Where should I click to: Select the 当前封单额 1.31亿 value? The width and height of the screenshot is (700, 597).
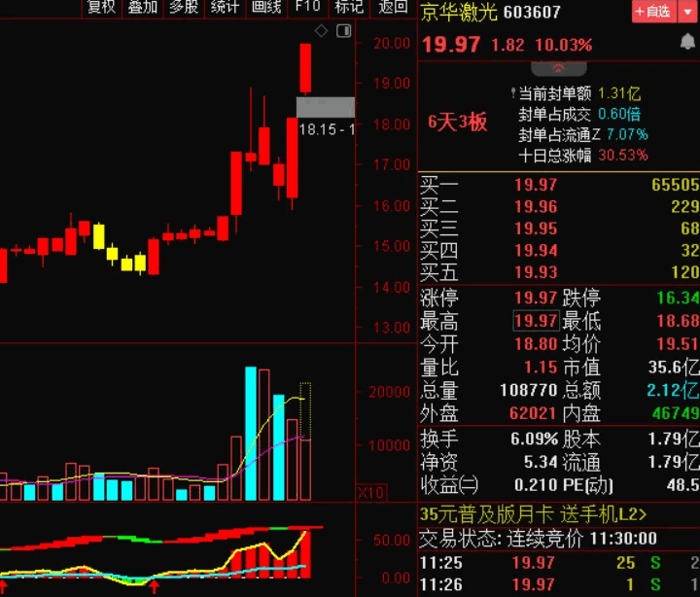619,93
